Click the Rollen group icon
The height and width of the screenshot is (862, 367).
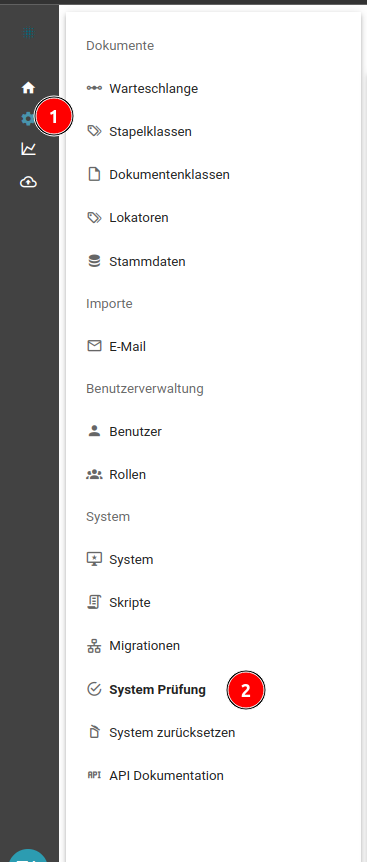coord(94,474)
